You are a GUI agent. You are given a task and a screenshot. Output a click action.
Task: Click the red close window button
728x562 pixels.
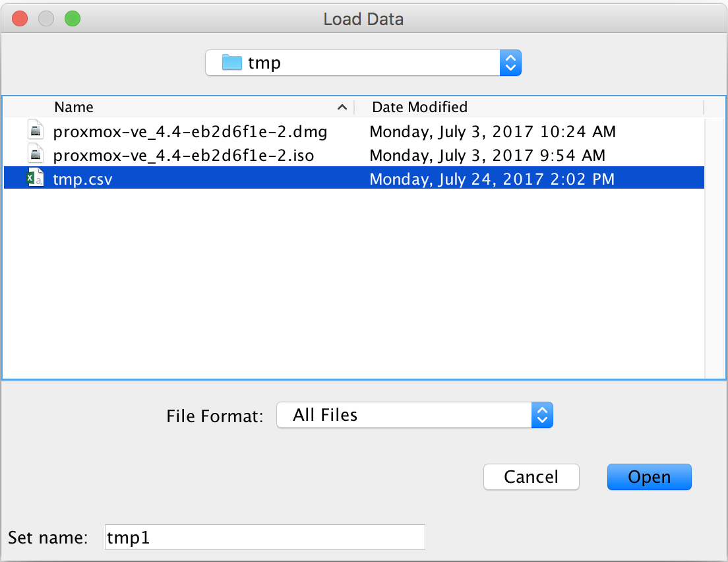20,18
